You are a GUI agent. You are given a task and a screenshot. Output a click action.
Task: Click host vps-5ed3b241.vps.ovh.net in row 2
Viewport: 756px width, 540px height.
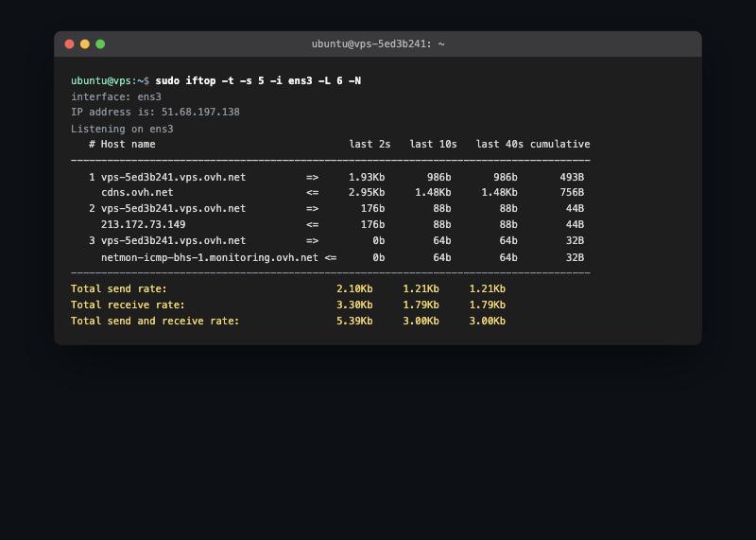pos(173,208)
